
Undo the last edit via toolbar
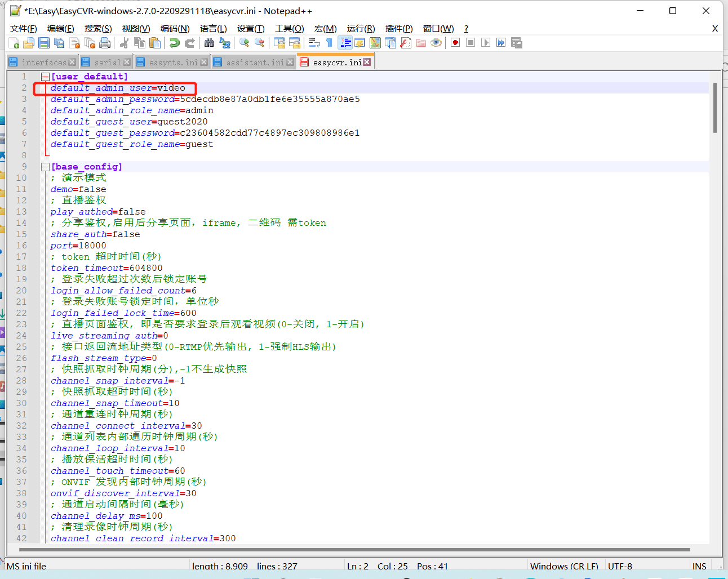click(x=175, y=43)
